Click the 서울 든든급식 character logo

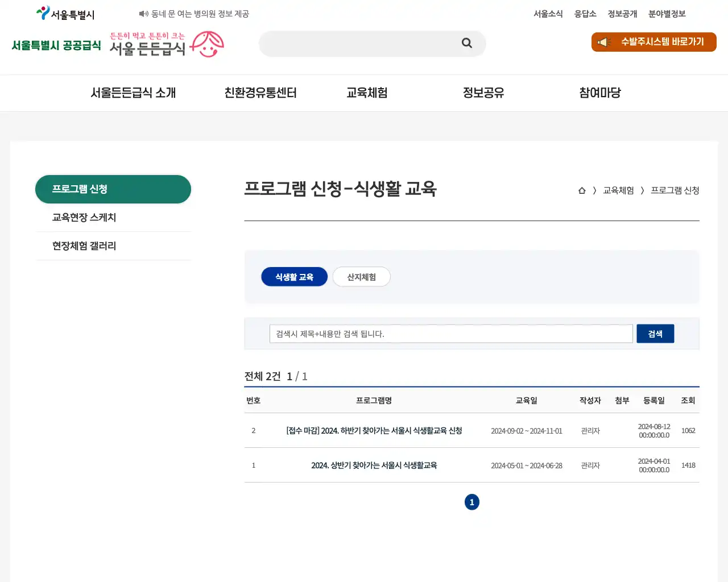165,44
